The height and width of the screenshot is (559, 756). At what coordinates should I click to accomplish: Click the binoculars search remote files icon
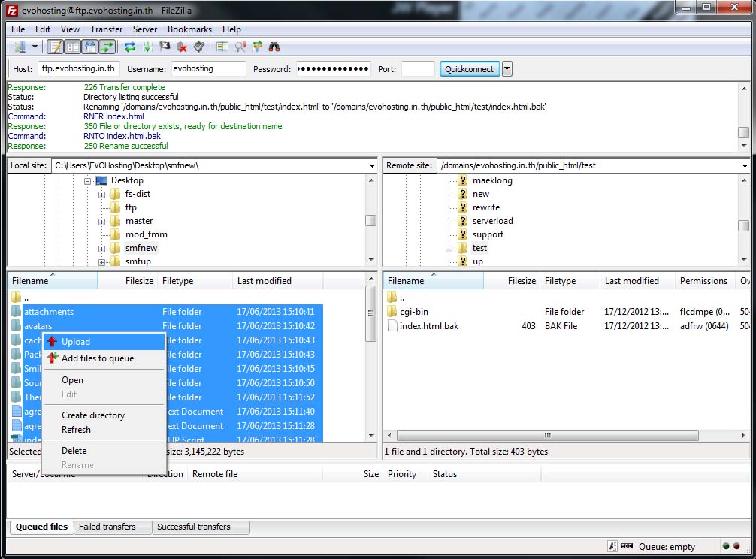(274, 47)
